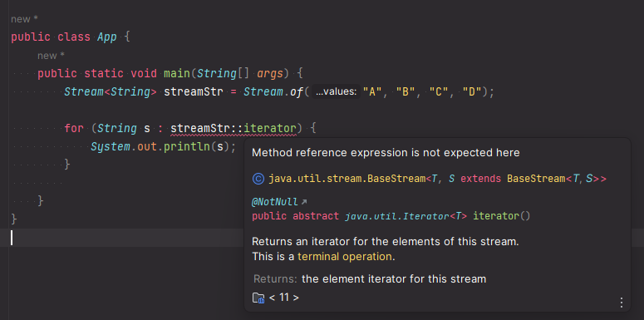
Task: Click the '...values:' parameter hint
Action: coord(336,92)
